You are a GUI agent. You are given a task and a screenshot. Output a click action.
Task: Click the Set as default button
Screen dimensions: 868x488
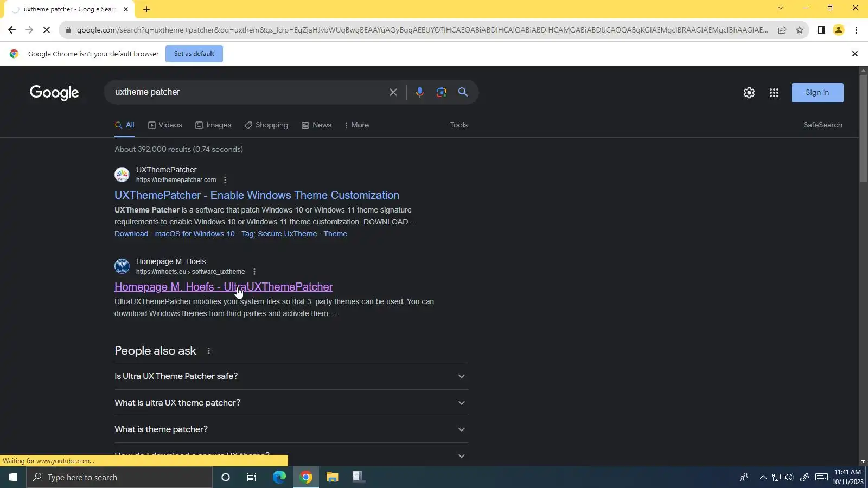194,54
